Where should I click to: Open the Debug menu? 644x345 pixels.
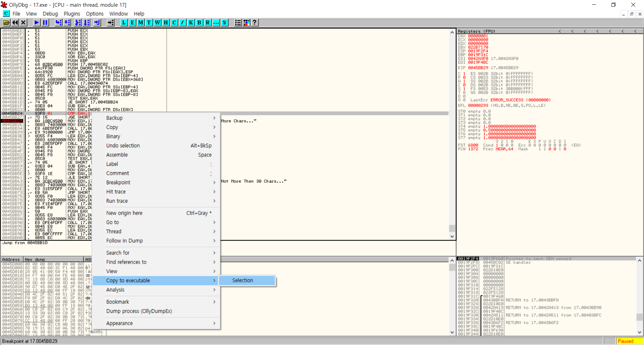click(x=50, y=14)
